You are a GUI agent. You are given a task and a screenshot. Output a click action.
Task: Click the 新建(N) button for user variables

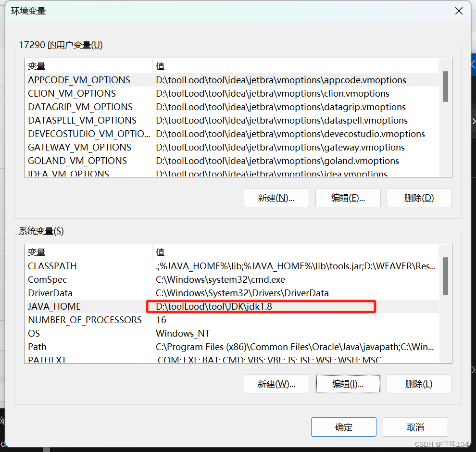tap(276, 197)
